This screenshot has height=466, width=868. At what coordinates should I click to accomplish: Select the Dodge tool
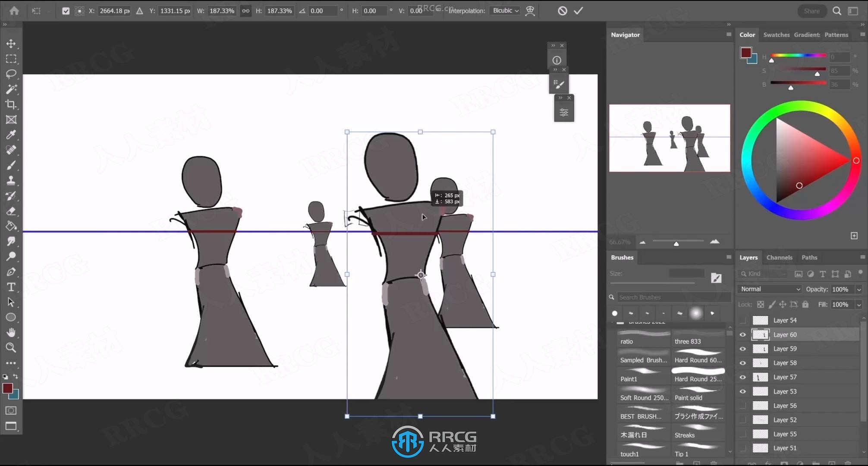tap(11, 256)
